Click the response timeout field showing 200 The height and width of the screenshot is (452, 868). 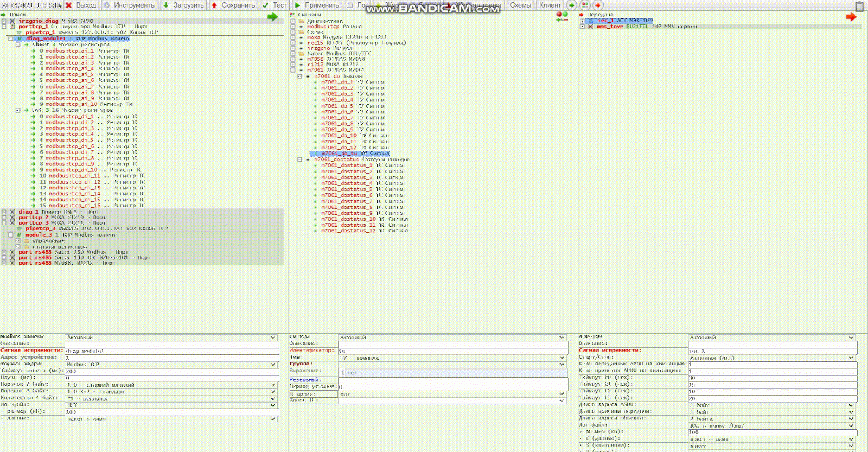tap(171, 371)
